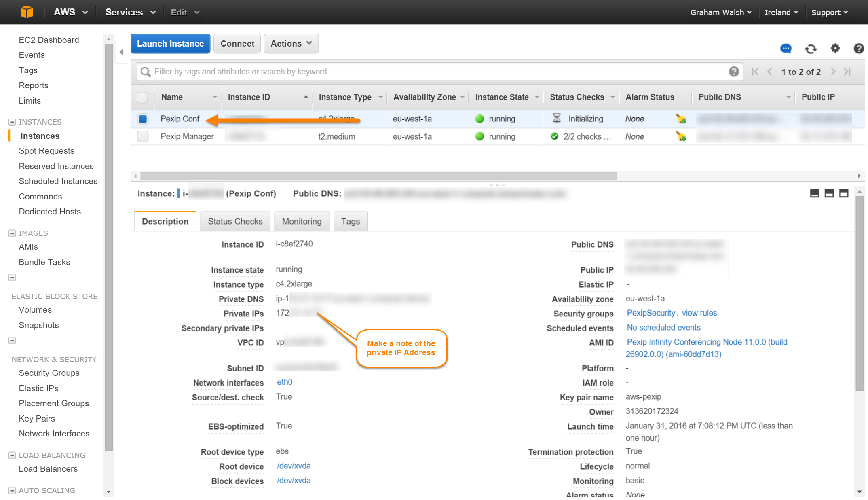Open the Ireland region selector
Image resolution: width=868 pixels, height=500 pixels.
781,12
